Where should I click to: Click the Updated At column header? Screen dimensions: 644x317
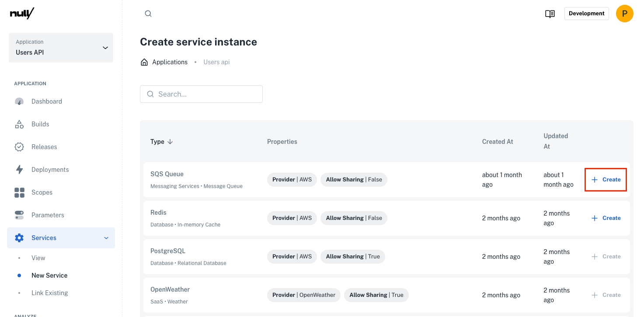coord(556,141)
